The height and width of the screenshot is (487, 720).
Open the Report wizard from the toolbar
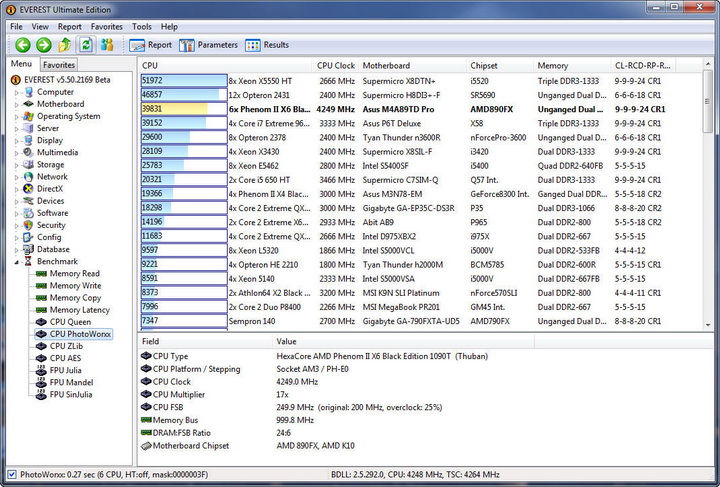(x=150, y=45)
